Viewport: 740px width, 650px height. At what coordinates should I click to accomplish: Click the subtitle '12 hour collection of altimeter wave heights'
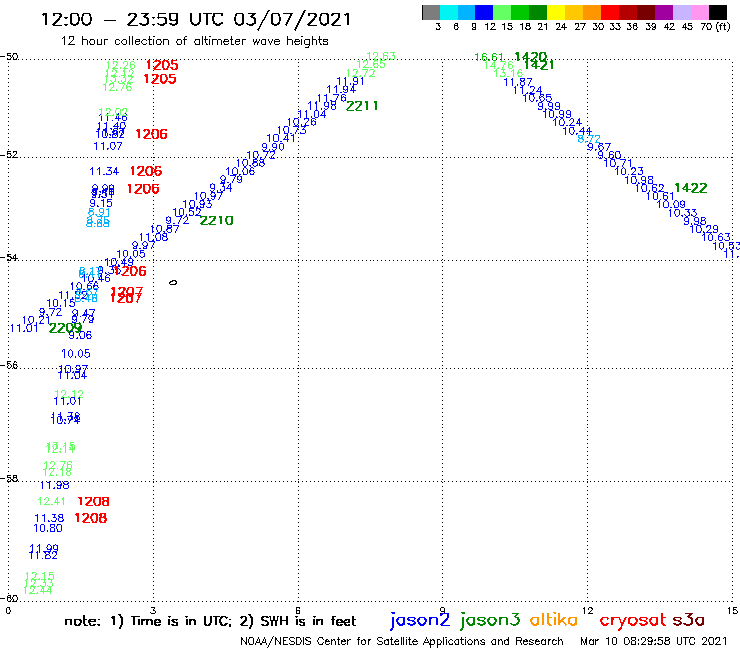click(194, 41)
